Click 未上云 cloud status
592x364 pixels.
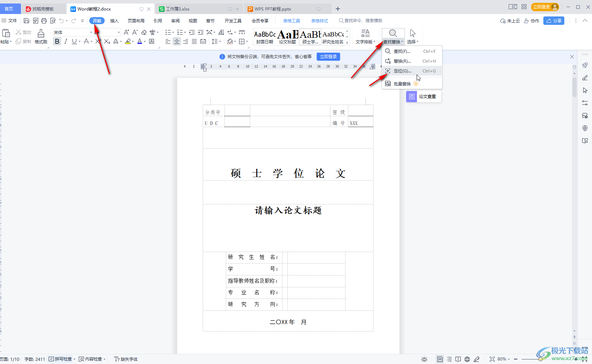(510, 21)
